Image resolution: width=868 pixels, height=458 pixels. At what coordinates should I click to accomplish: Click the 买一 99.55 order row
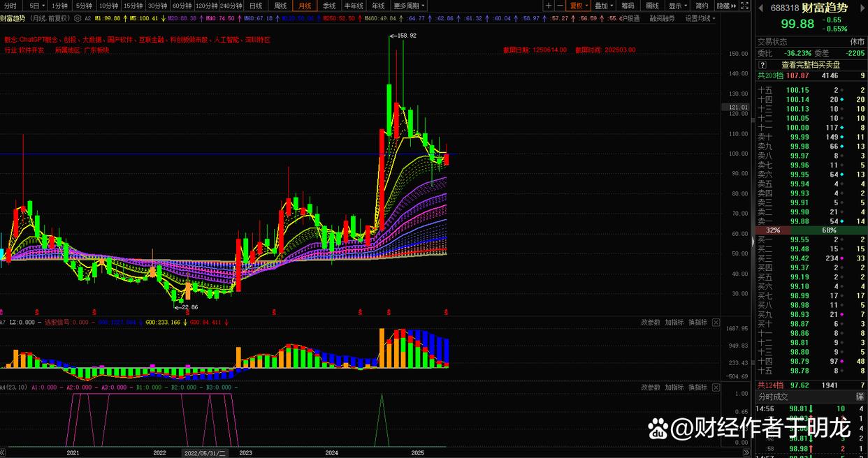pos(811,239)
